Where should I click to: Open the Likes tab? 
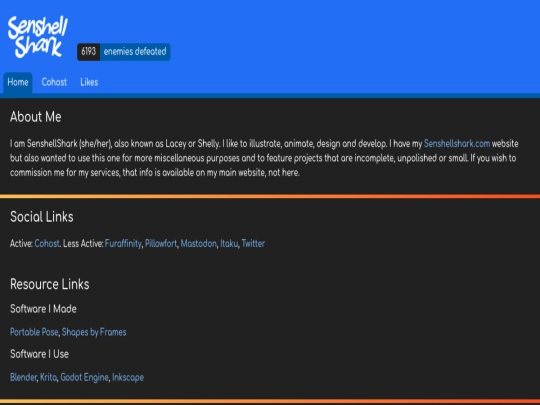pos(89,82)
